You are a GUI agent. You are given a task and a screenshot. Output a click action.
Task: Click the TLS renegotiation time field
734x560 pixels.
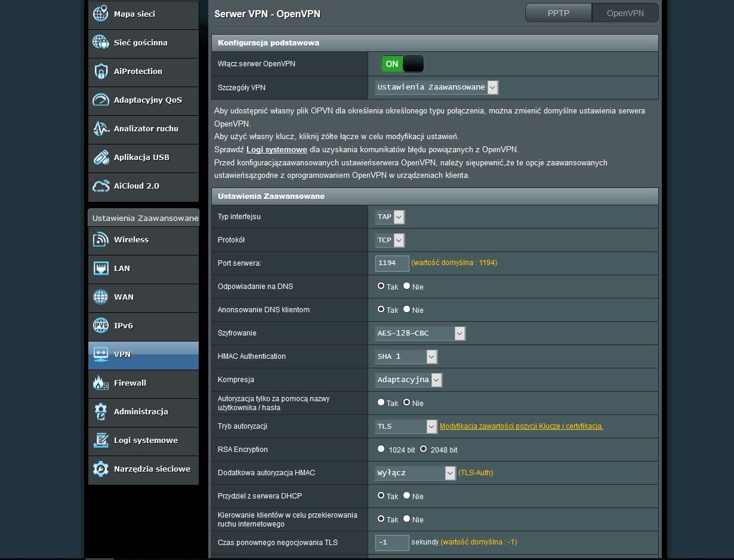pyautogui.click(x=392, y=543)
